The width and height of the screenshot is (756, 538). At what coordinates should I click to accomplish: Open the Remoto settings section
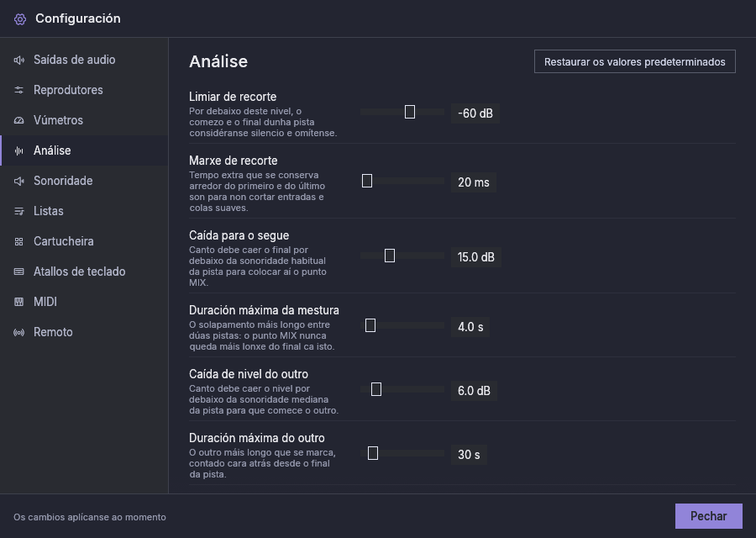(84, 332)
